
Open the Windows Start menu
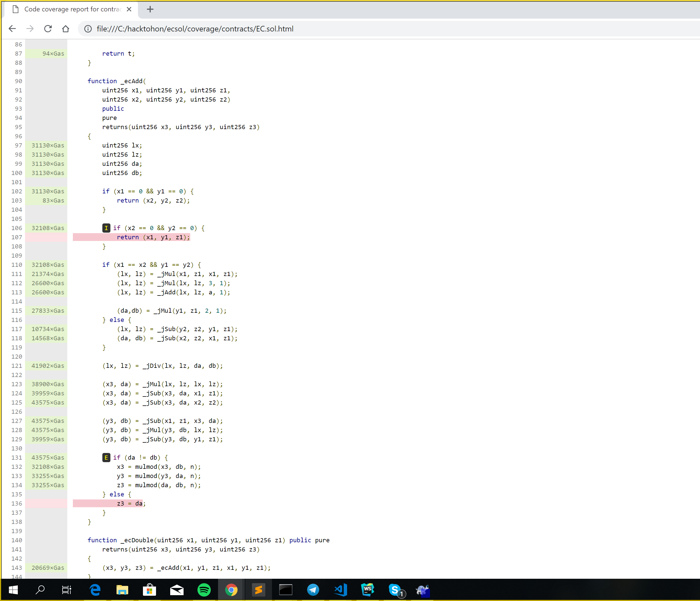pyautogui.click(x=13, y=590)
